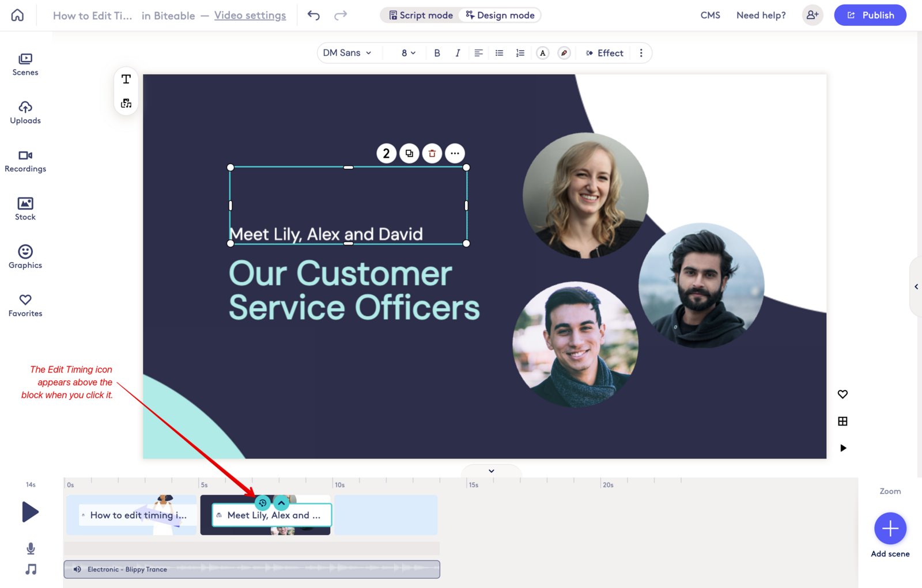Open the DM Sans font dropdown
This screenshot has height=588, width=922.
pyautogui.click(x=347, y=53)
